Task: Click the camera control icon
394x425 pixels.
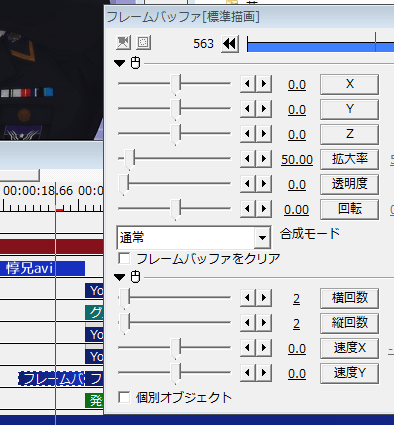Action: (123, 43)
